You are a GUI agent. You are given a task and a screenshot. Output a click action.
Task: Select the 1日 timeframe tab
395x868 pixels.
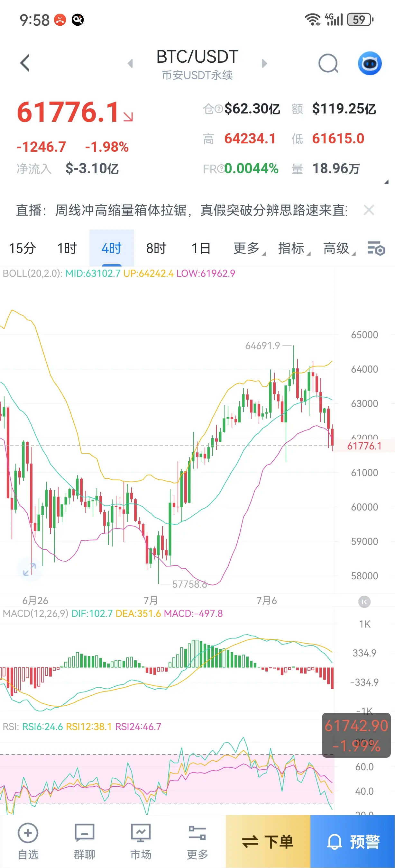point(201,249)
